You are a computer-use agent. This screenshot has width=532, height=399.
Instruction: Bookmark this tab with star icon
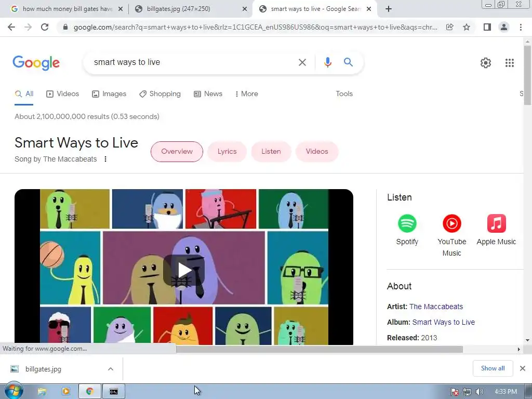click(467, 27)
